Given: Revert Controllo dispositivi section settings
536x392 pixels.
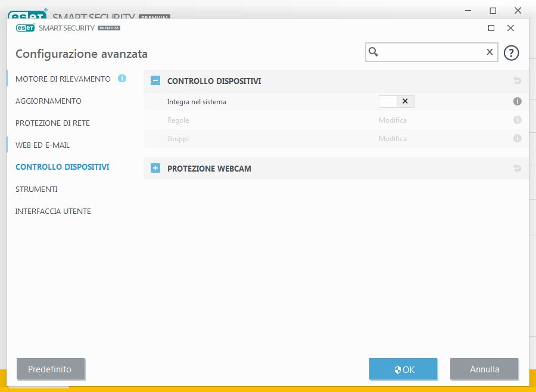Looking at the screenshot, I should pos(517,81).
